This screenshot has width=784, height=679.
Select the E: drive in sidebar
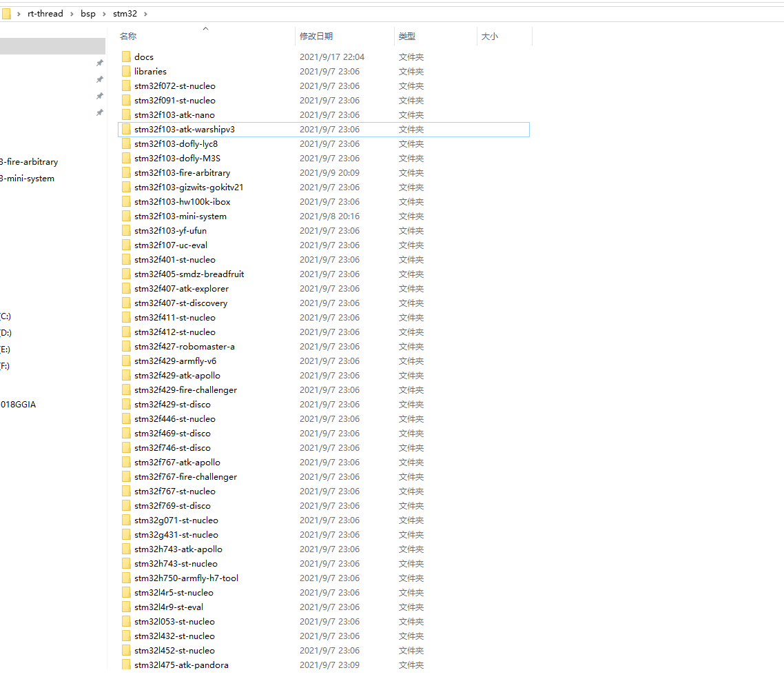click(x=5, y=349)
